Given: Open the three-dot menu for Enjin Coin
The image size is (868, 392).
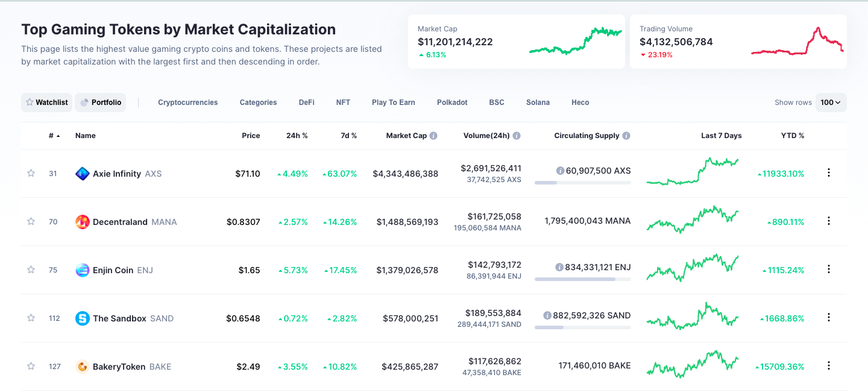Looking at the screenshot, I should tap(829, 270).
